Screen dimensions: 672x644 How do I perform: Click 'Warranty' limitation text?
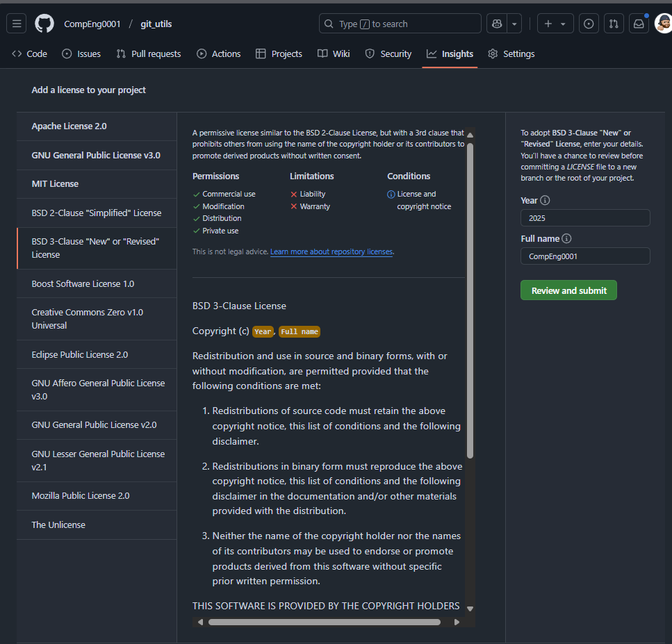coord(315,206)
